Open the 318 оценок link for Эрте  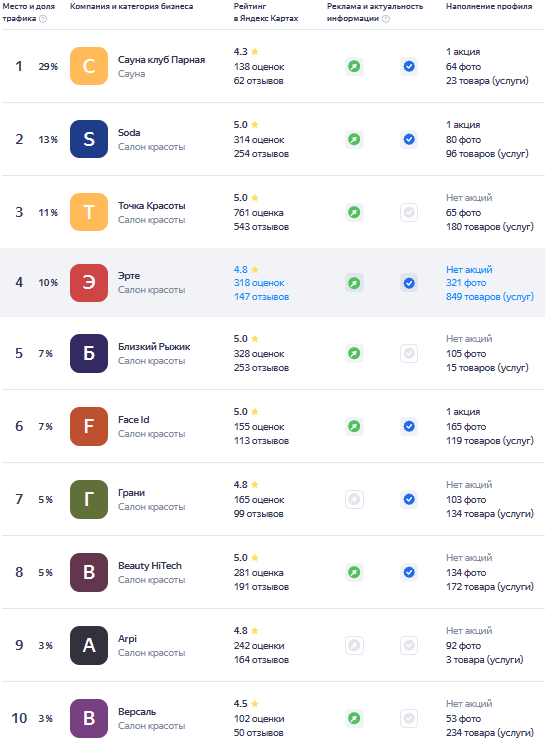[x=259, y=283]
